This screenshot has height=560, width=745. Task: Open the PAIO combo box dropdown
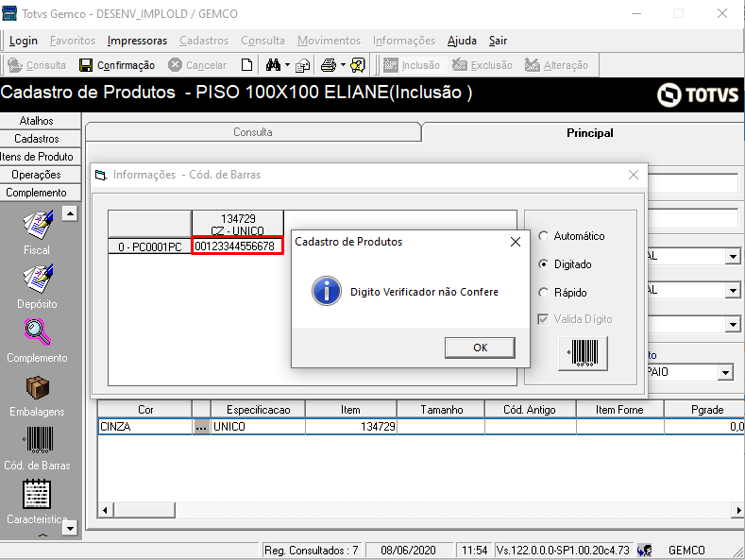(725, 372)
